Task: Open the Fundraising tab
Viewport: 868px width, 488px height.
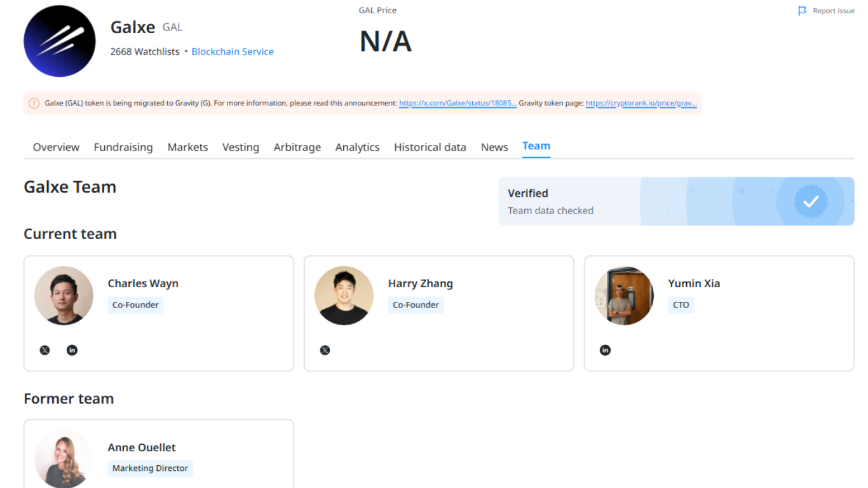Action: click(123, 147)
